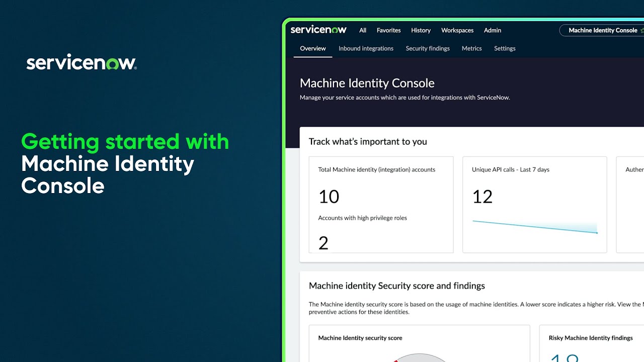This screenshot has height=362, width=644.
Task: Click the 'Machine Identity security score' card title
Action: [360, 338]
